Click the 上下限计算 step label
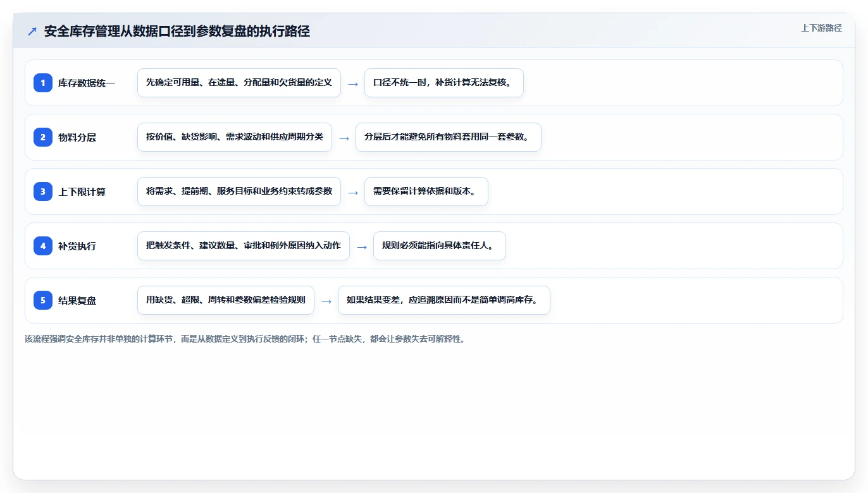 coord(82,192)
